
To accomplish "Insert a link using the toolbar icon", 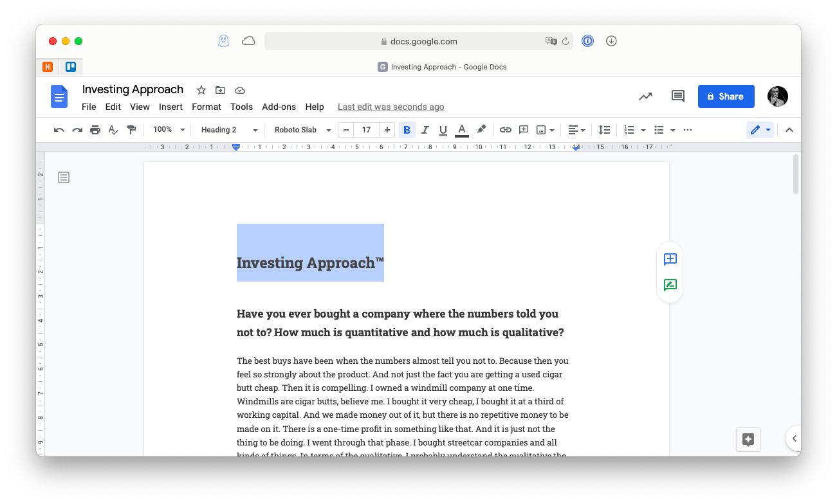I will coord(505,129).
